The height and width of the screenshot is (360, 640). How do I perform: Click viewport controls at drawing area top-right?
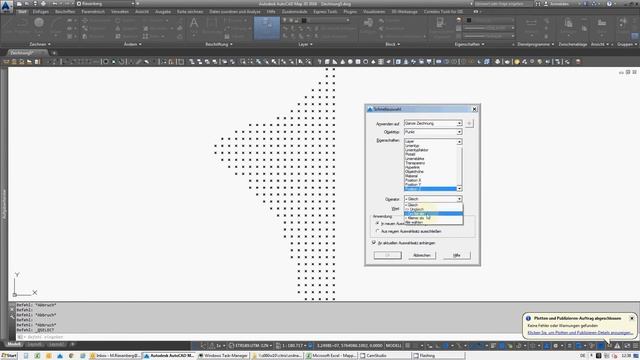coord(628,72)
